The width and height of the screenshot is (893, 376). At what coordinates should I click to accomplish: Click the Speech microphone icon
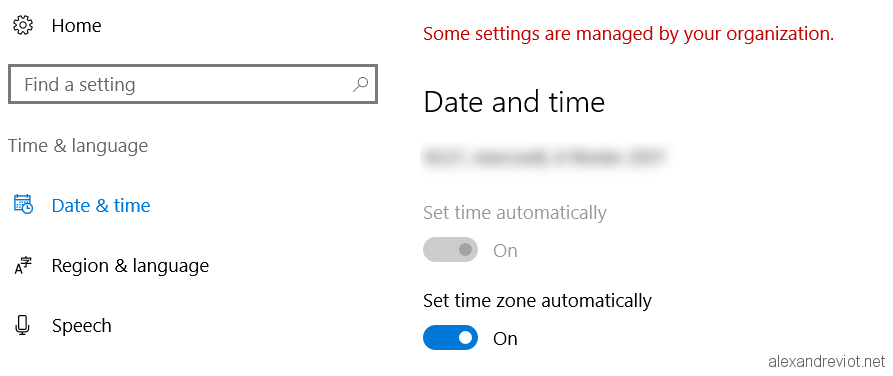click(x=23, y=325)
